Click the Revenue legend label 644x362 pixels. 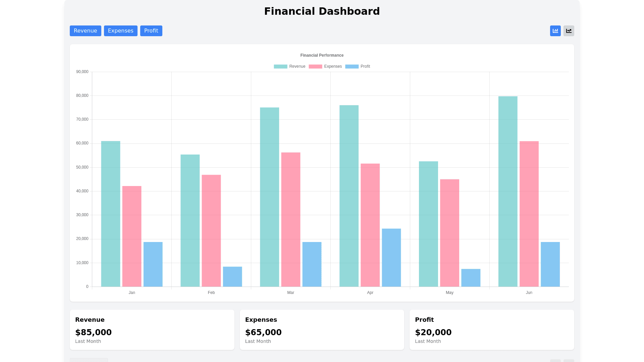point(297,66)
